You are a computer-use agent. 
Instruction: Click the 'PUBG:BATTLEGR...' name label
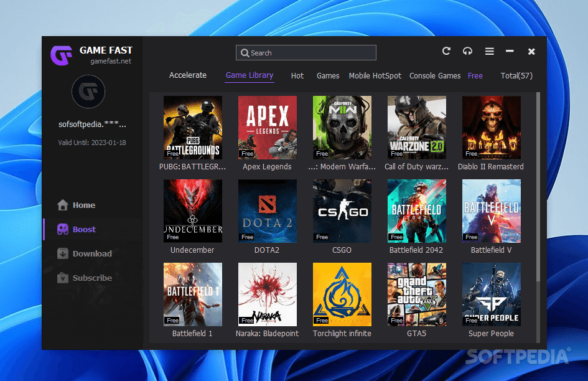tap(192, 167)
